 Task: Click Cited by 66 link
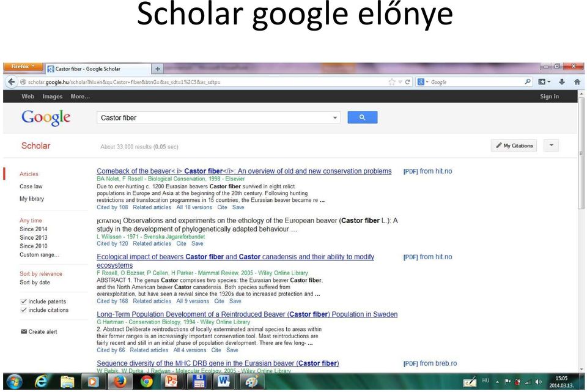111,350
